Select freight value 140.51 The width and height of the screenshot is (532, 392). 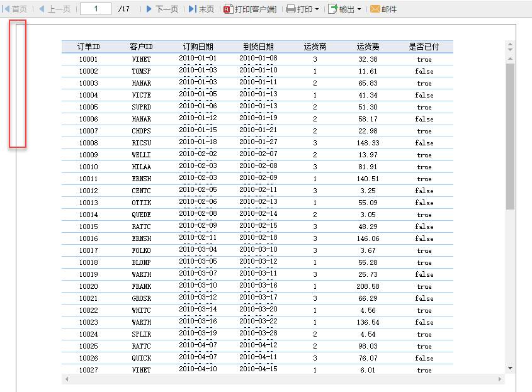point(368,179)
